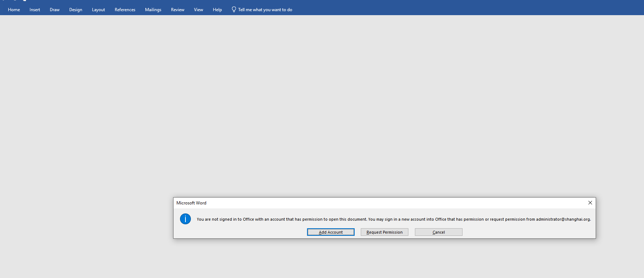Click the Microsoft Word dialog title bar

[x=379, y=203]
